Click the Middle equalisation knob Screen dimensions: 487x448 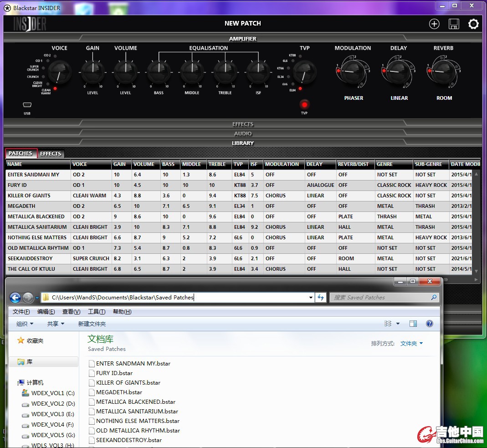pos(192,72)
